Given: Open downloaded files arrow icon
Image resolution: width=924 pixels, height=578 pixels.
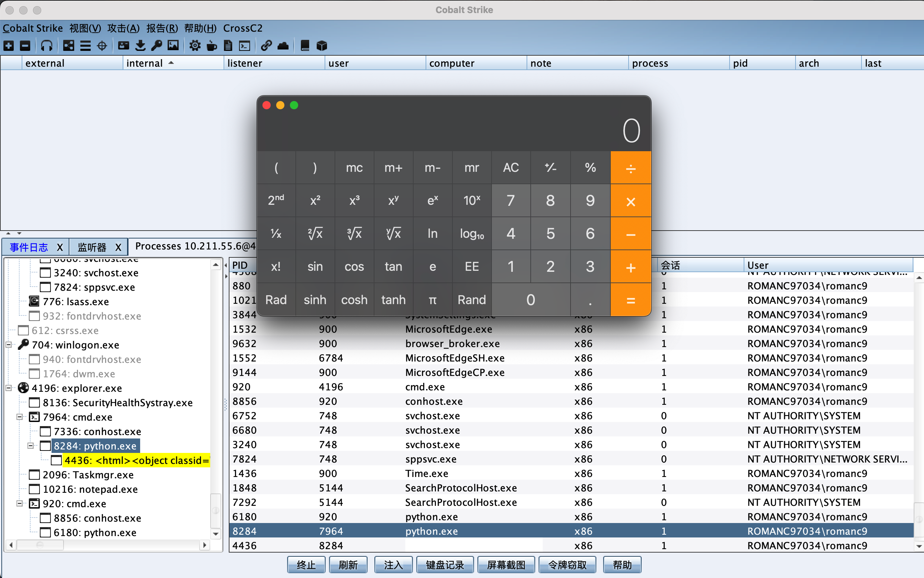Looking at the screenshot, I should [x=140, y=46].
